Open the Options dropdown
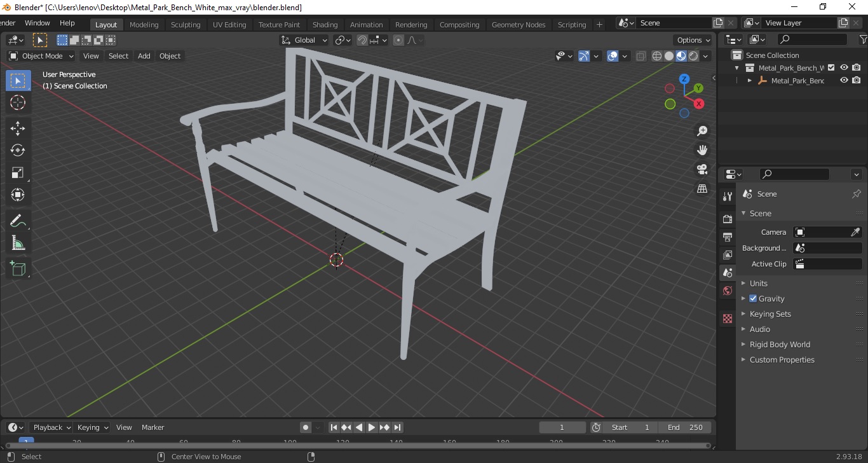Screen dimensions: 868x463 coord(694,40)
